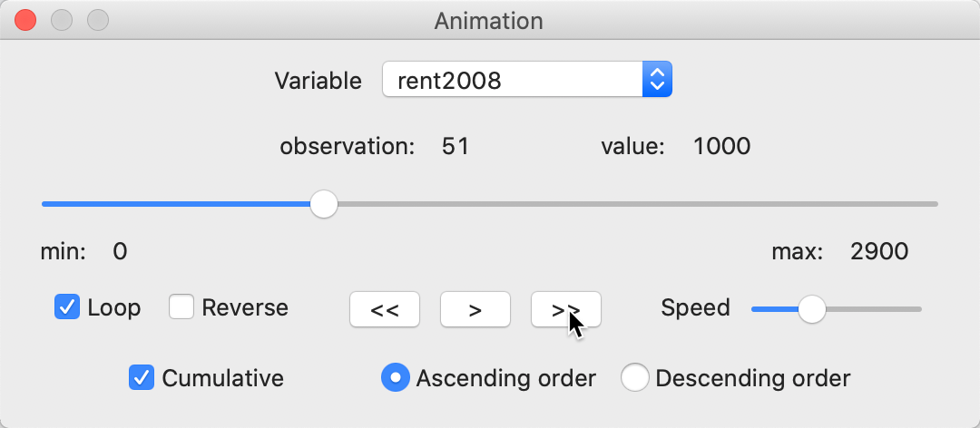Select Descending order radio button
The image size is (980, 428).
[635, 377]
